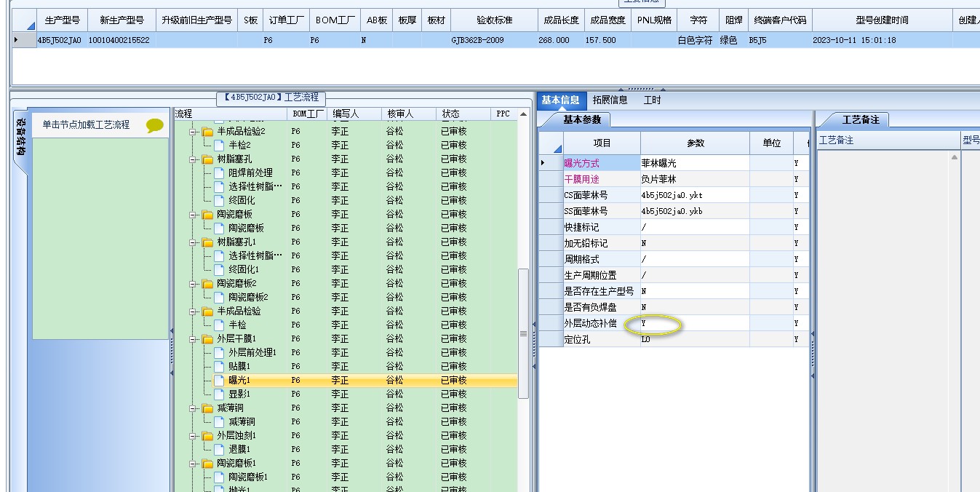
Task: Click the 状态 column header in tree
Action: (x=463, y=114)
